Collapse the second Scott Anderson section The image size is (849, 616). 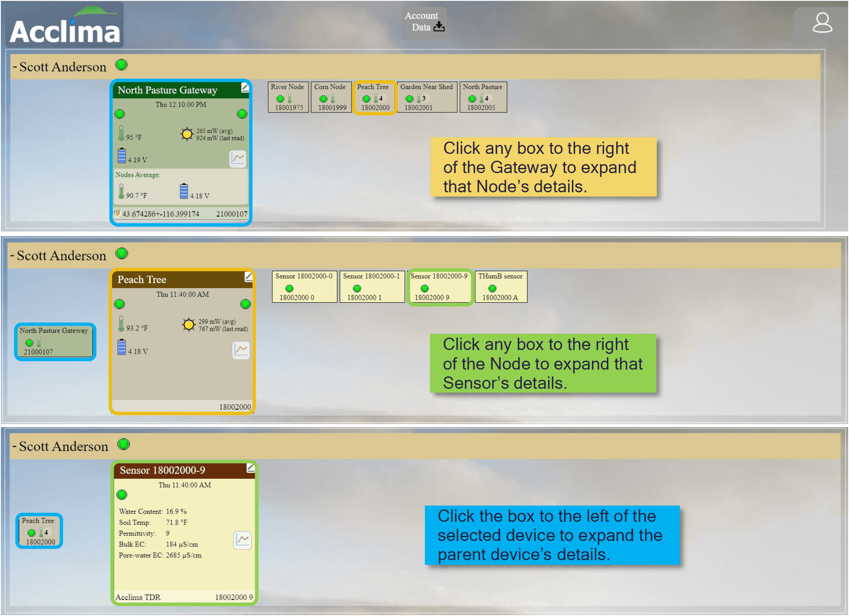click(12, 256)
